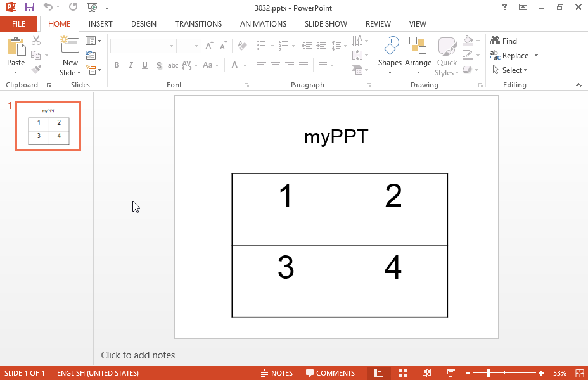588x380 pixels.
Task: Reset the slide layout icon
Action: (x=91, y=56)
